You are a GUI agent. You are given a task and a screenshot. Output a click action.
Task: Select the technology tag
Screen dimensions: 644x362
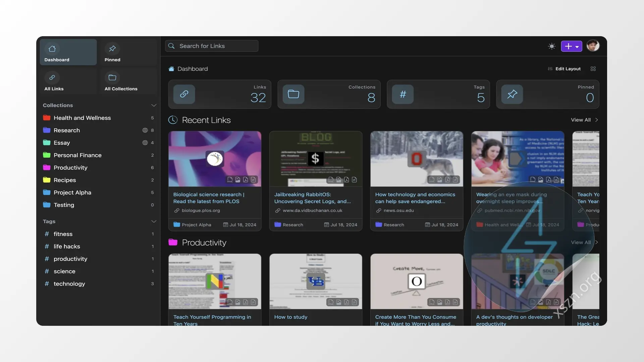(98, 284)
